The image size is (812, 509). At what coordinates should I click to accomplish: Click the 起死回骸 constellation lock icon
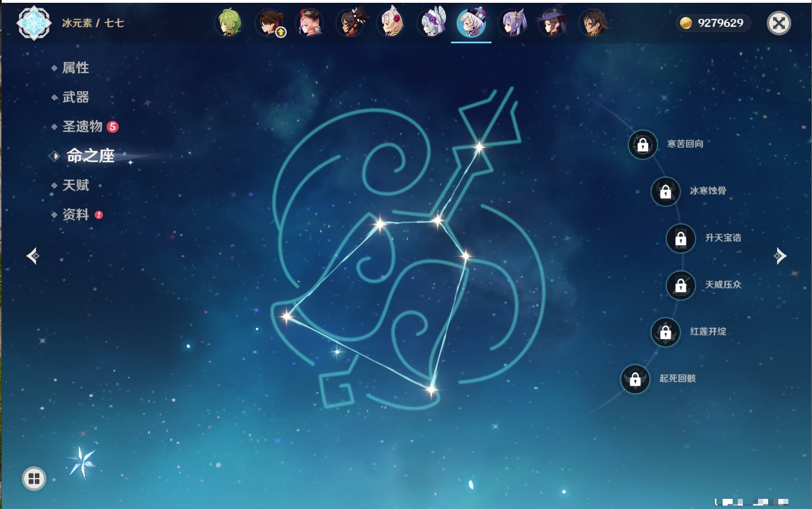click(635, 380)
